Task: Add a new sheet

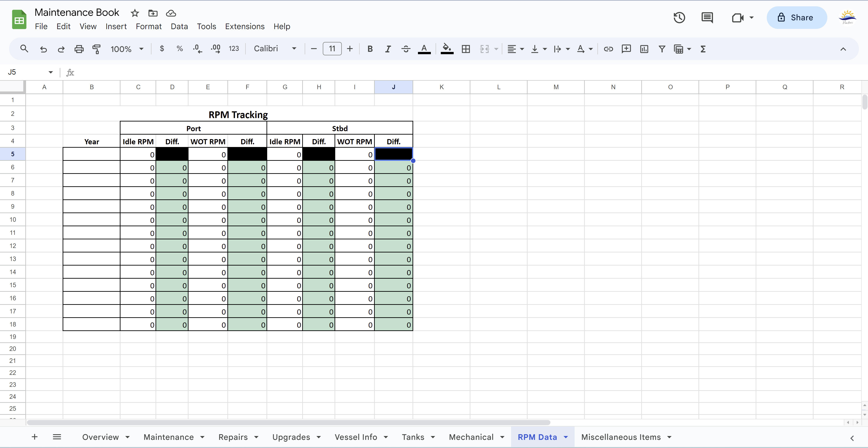Action: [x=34, y=437]
